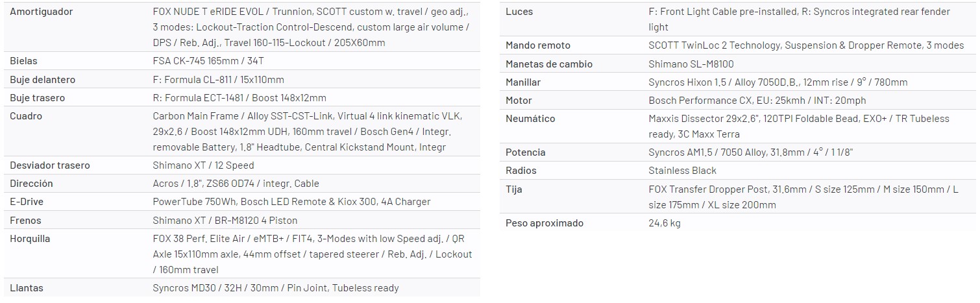
Task: Click the Bosch Performance CX motor value
Action: click(x=757, y=101)
